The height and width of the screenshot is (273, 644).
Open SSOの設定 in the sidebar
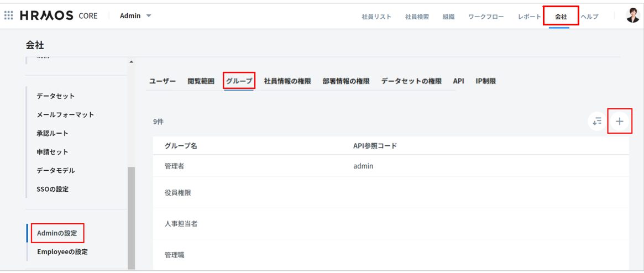[53, 189]
